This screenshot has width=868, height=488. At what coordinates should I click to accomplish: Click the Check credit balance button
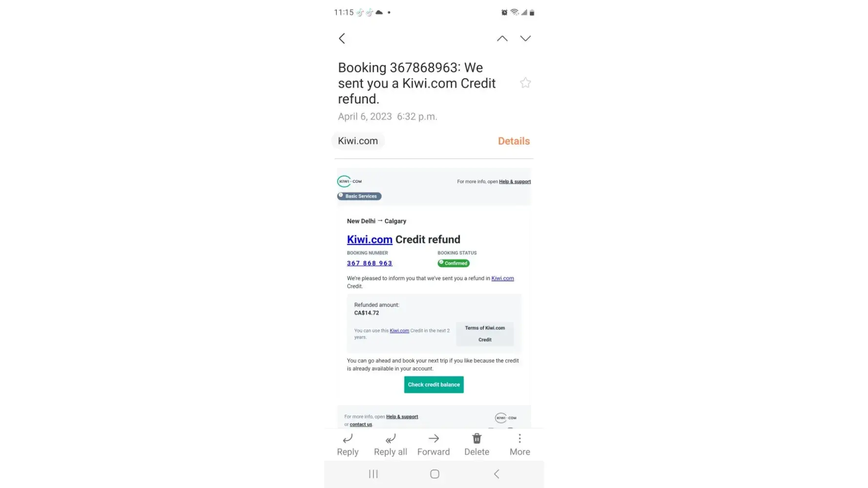434,385
